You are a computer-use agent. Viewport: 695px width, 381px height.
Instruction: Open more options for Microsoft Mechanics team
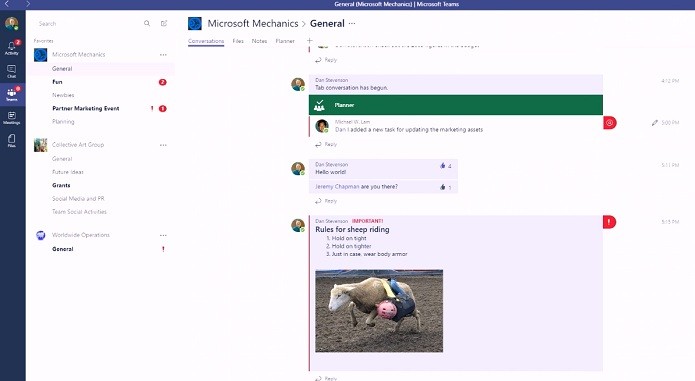(163, 55)
